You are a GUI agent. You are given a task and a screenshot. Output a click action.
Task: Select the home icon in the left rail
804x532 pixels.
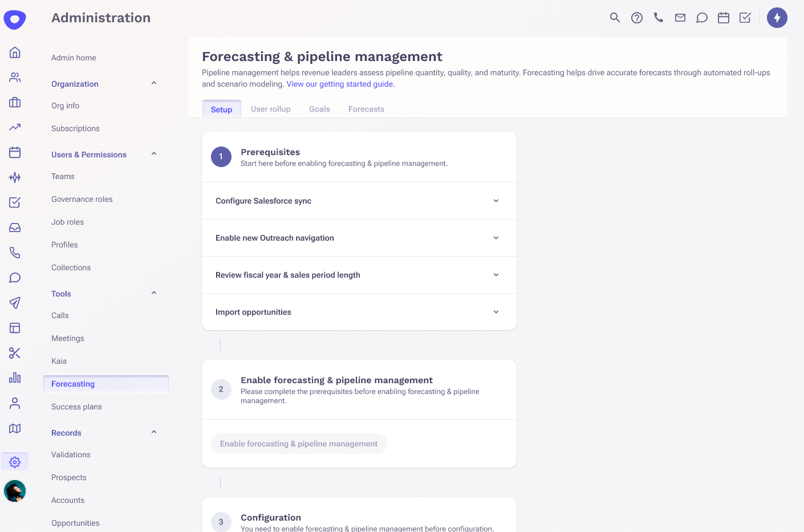(15, 52)
